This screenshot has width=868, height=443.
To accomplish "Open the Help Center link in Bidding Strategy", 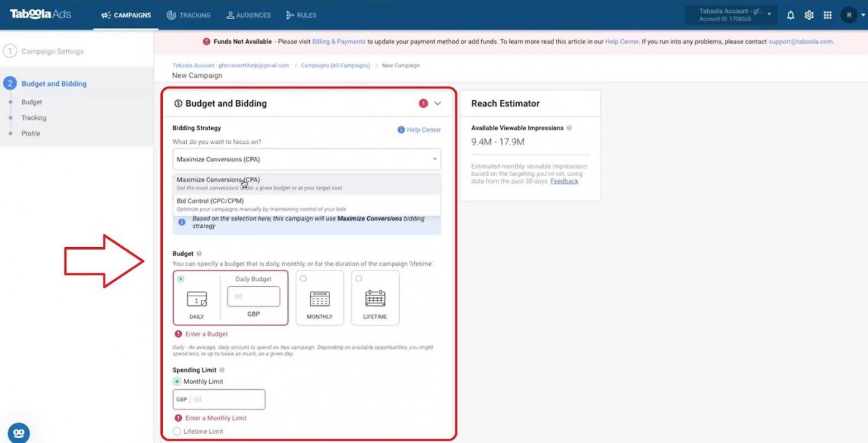I will (x=419, y=130).
